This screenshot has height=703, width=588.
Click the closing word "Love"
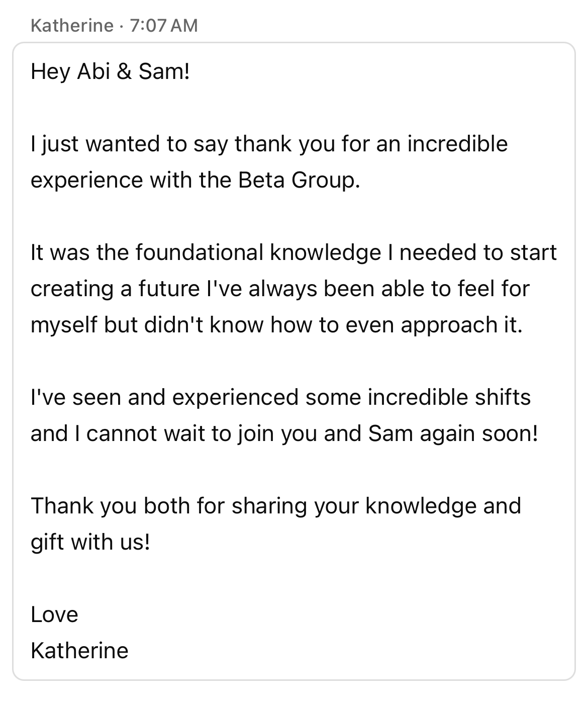pos(54,614)
